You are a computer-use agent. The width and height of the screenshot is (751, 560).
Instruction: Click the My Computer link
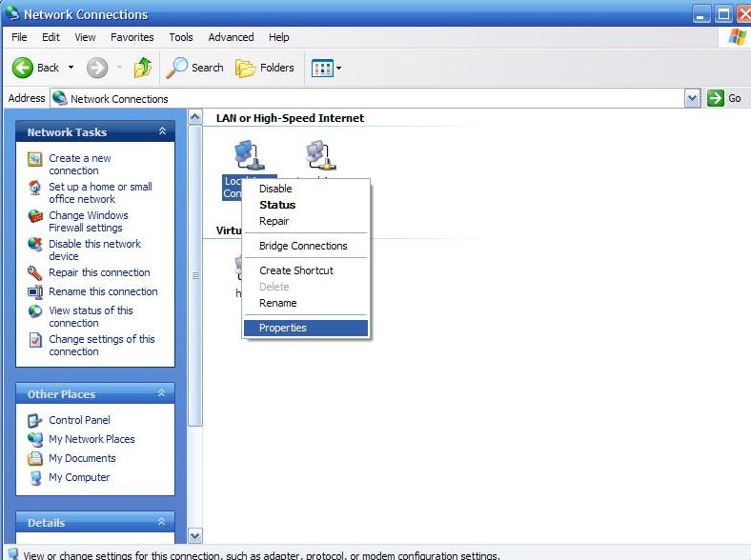[79, 477]
